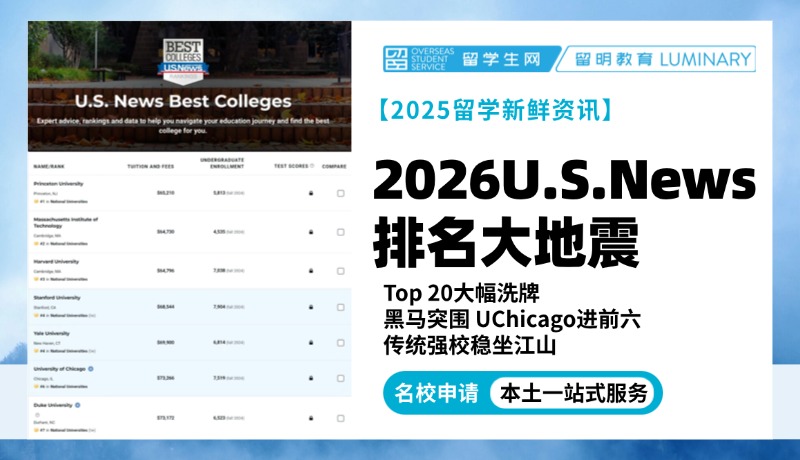Check the Compare box for Massachusetts Institute of Technology
The width and height of the screenshot is (800, 460).
[x=341, y=232]
